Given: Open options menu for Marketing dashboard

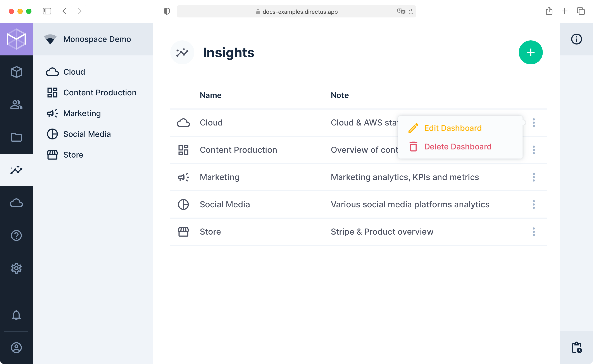Looking at the screenshot, I should [x=534, y=177].
